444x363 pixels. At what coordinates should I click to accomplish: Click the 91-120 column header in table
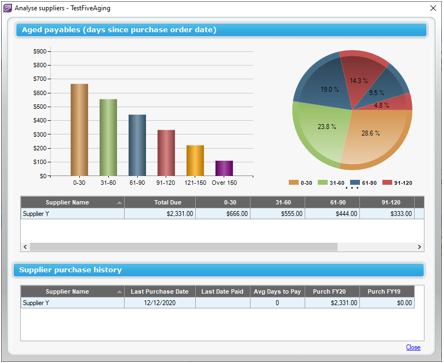[387, 202]
